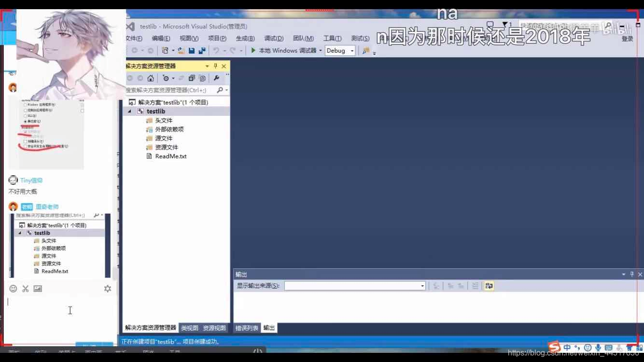Viewport: 644px width, 362px height.
Task: Click the Show All Files icon
Action: [202, 78]
